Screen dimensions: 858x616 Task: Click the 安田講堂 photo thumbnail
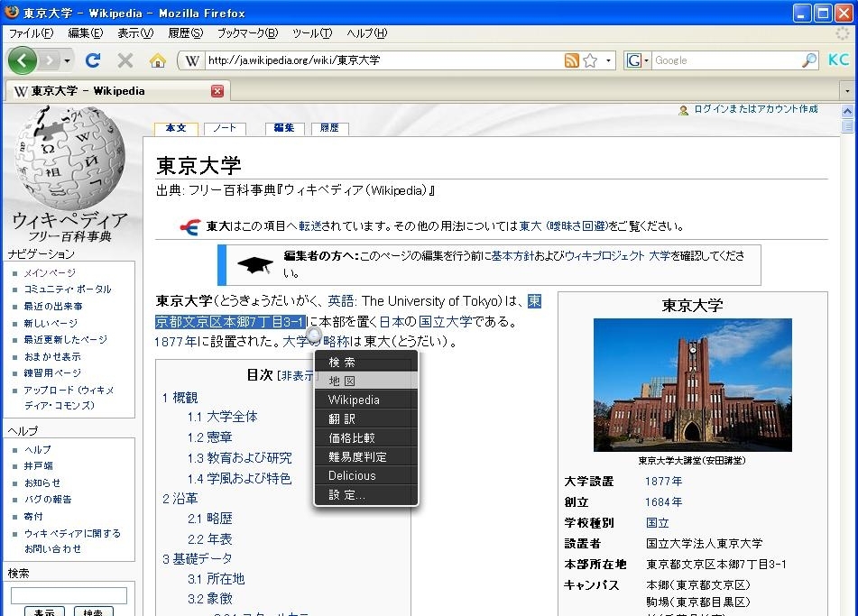(x=692, y=384)
